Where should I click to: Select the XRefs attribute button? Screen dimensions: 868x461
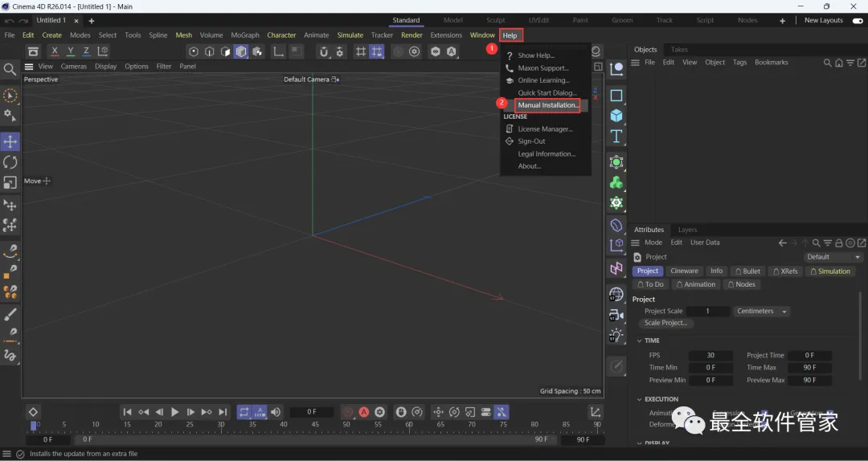785,271
